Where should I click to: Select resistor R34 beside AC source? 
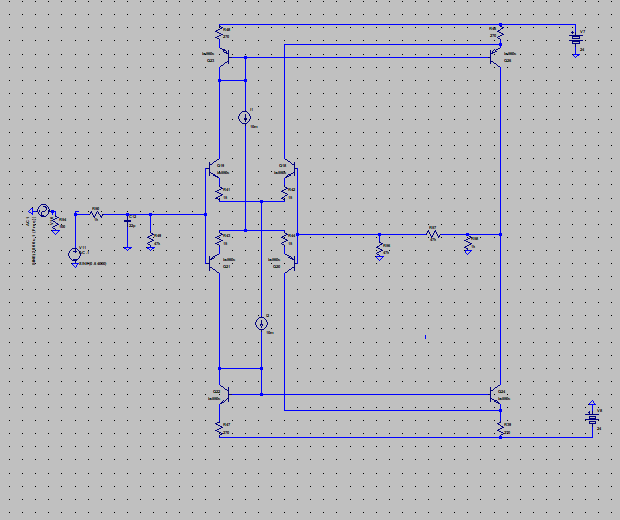(x=56, y=223)
